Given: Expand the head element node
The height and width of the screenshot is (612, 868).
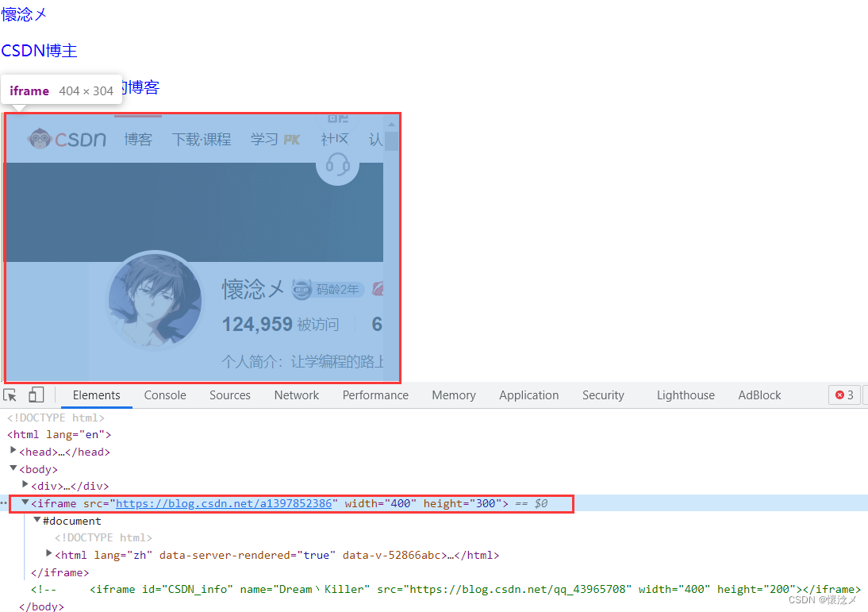Looking at the screenshot, I should 13,451.
